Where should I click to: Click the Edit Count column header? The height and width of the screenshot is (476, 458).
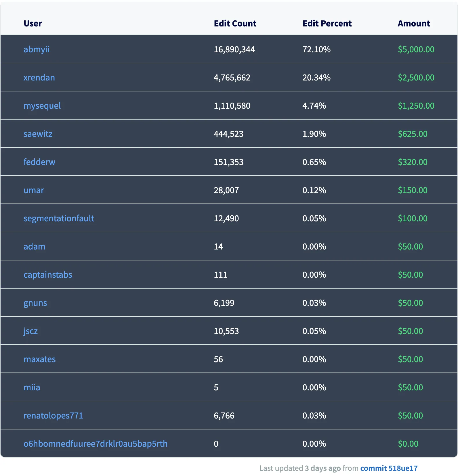[x=235, y=24]
